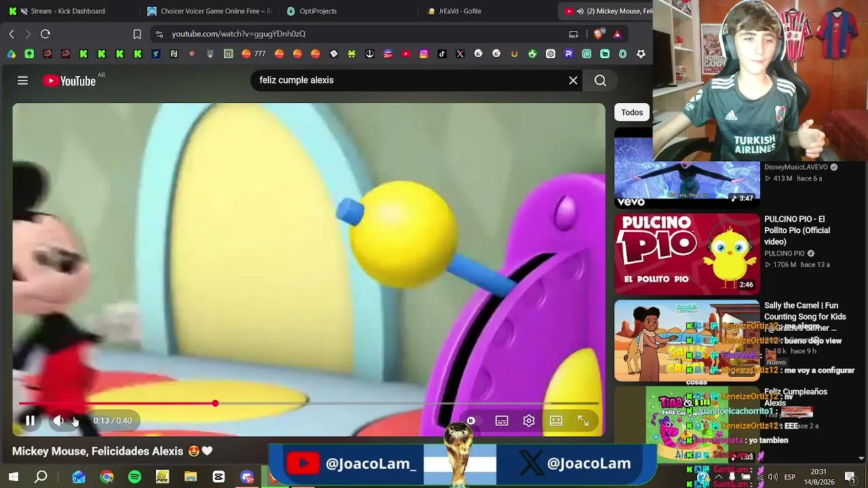868x488 pixels.
Task: Open the Google Drive bookmark
Action: tap(12, 54)
